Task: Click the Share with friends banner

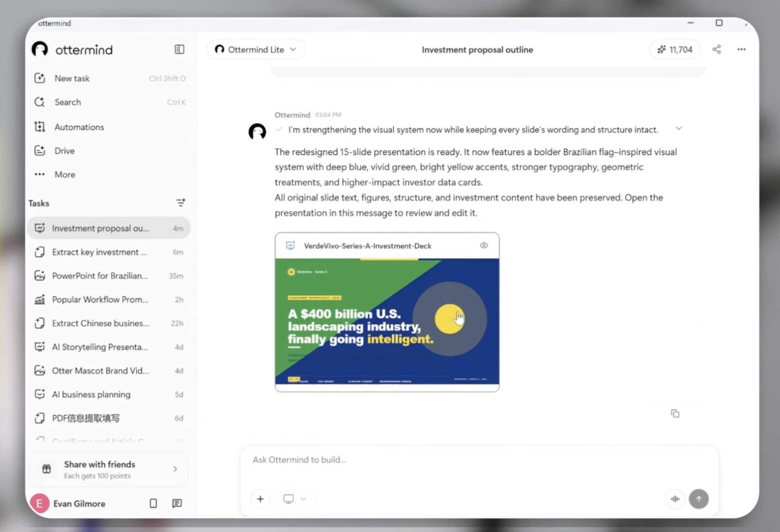Action: (108, 469)
